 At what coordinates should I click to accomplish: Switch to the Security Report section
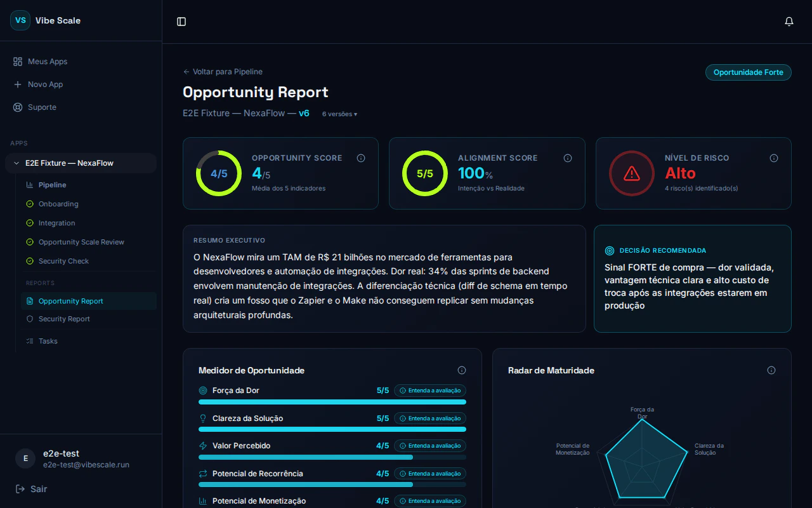pos(63,319)
